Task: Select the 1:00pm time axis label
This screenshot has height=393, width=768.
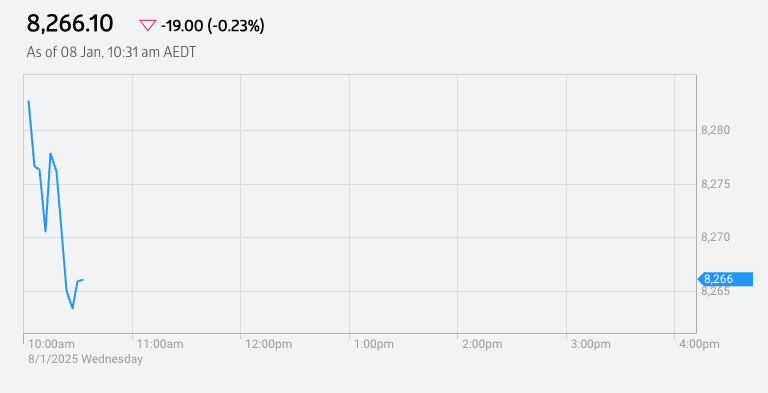Action: point(374,344)
